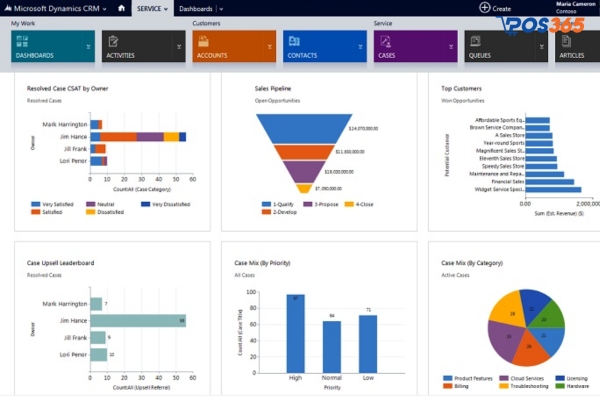Open the Queues tile icon
The image size is (600, 400).
click(x=475, y=41)
